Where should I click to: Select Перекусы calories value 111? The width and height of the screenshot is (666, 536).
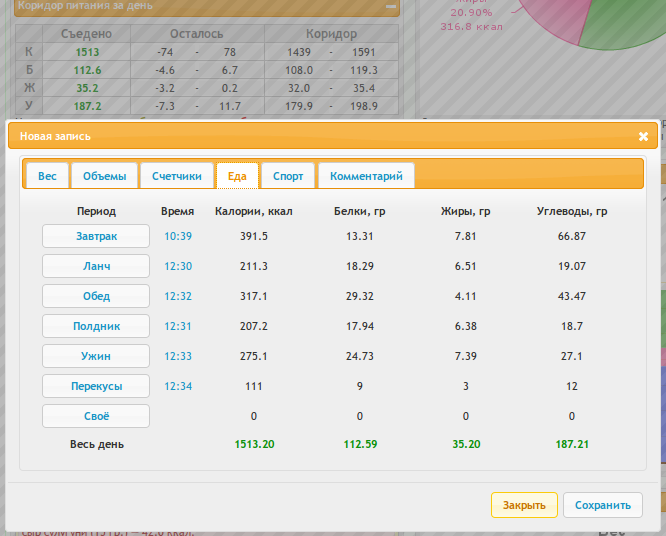tap(254, 386)
